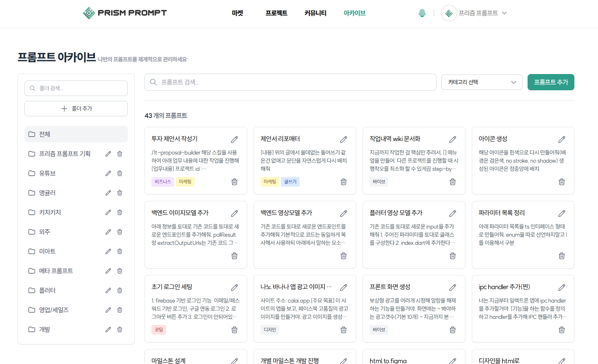Screen dimensions: 598x364
Task: Rename the 개발 folder
Action: [x=108, y=329]
